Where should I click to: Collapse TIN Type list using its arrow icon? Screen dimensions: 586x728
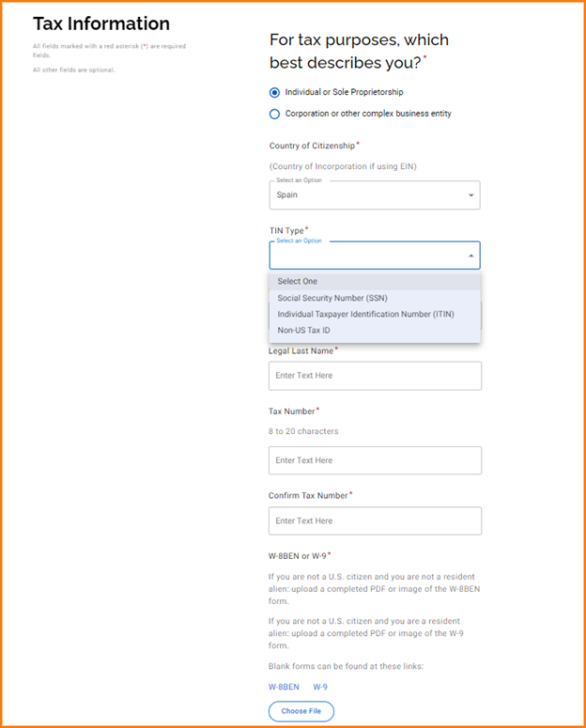point(470,256)
